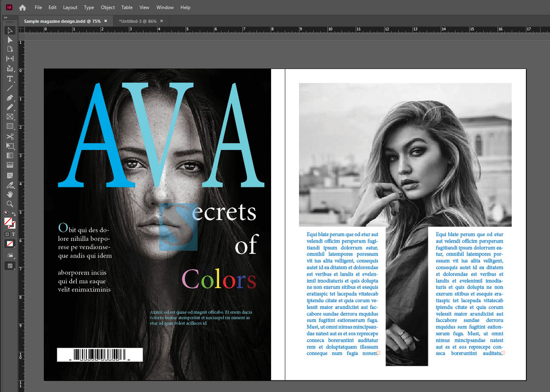Grab the Hand tool
This screenshot has height=392, width=550.
pos(9,194)
